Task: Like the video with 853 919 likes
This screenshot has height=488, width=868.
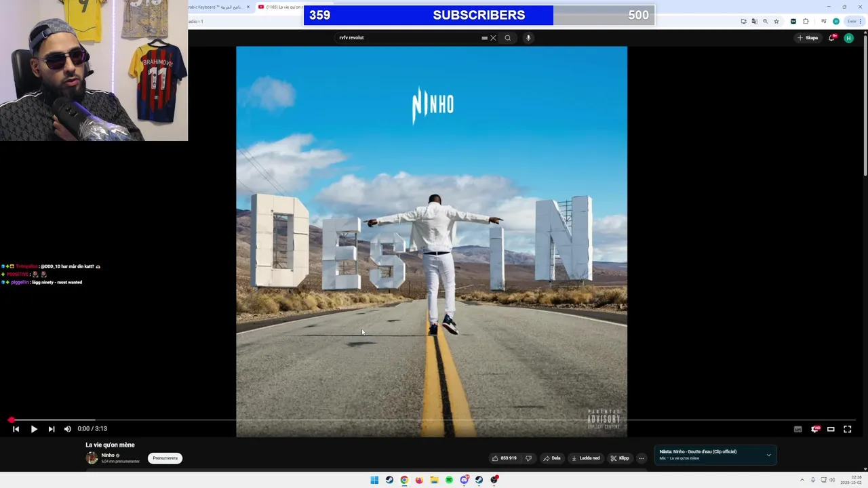Action: [x=505, y=458]
